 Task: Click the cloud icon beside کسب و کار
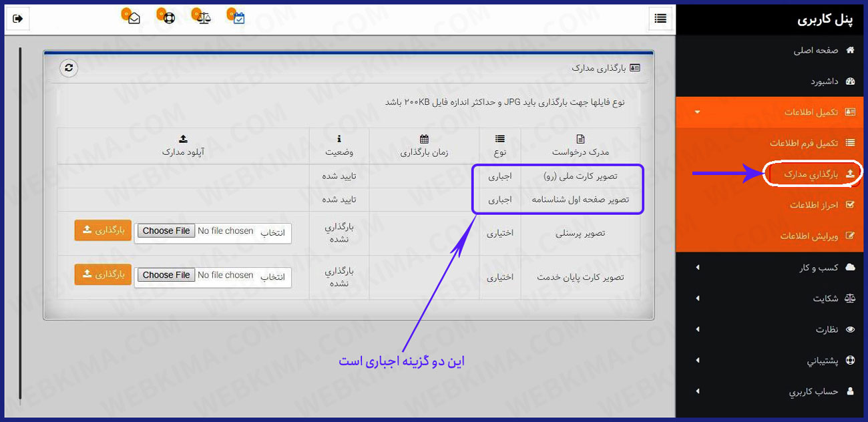(850, 267)
